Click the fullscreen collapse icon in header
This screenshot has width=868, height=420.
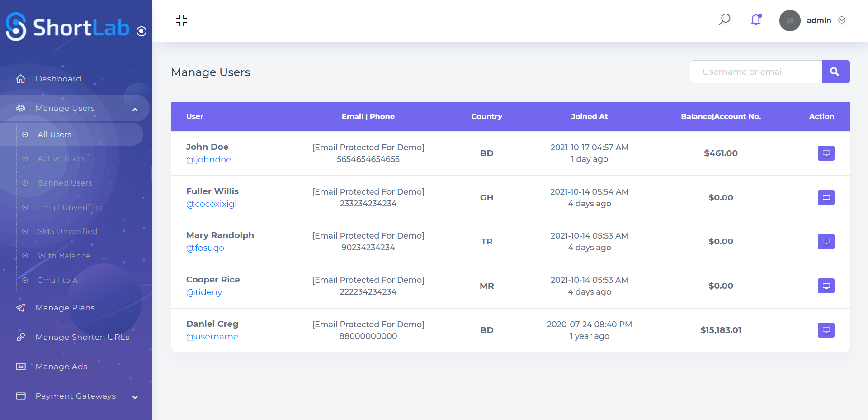[182, 20]
